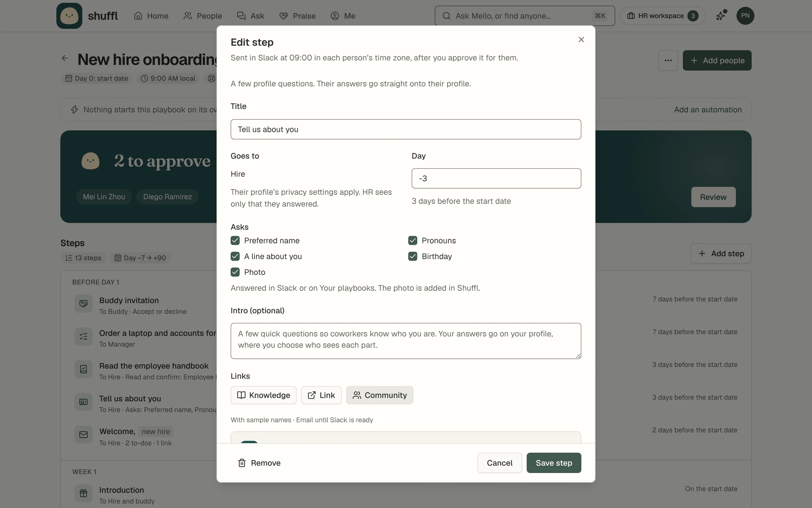Screen dimensions: 812x508
Task: Open the HR workspace switcher
Action: (662, 16)
